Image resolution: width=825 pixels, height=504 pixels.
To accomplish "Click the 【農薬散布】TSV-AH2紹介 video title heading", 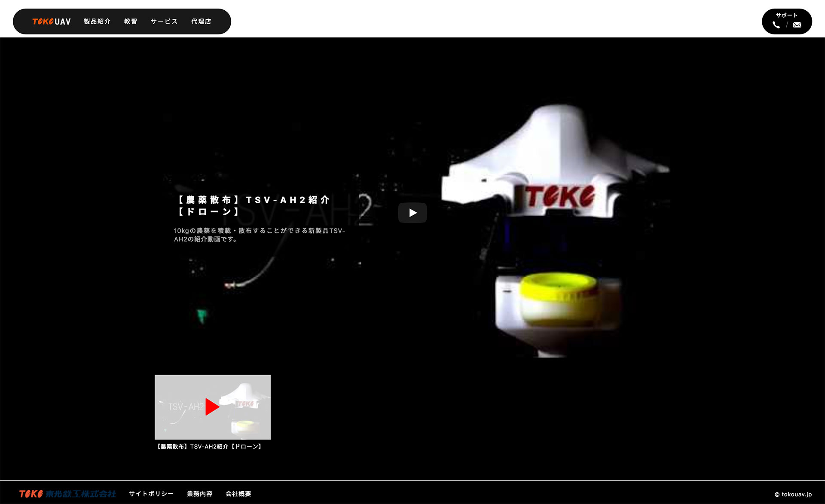I will coord(254,205).
